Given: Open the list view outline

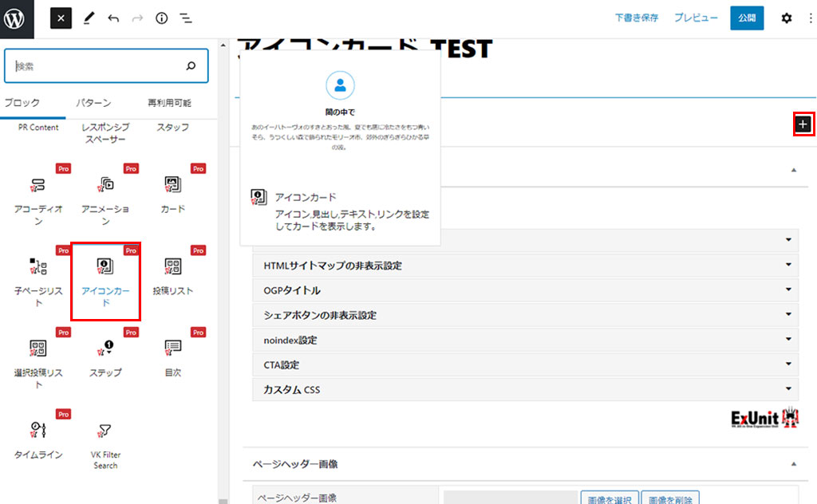Looking at the screenshot, I should [x=185, y=18].
